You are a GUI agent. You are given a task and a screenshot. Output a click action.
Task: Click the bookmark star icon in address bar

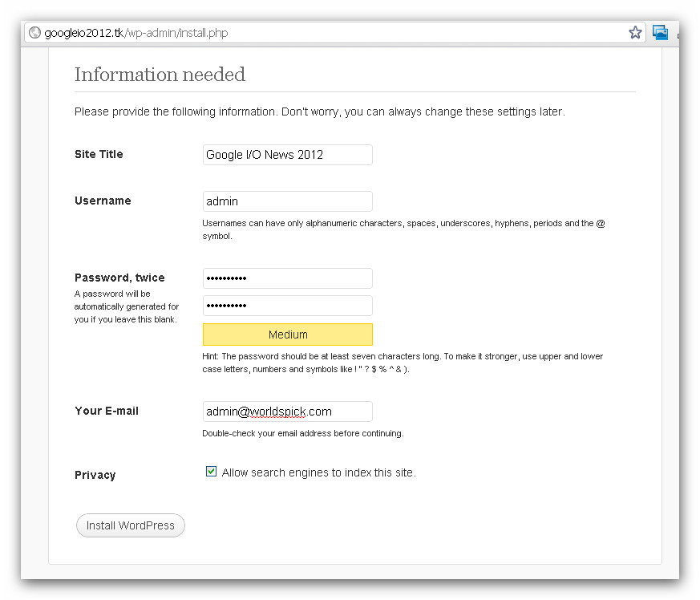(635, 32)
